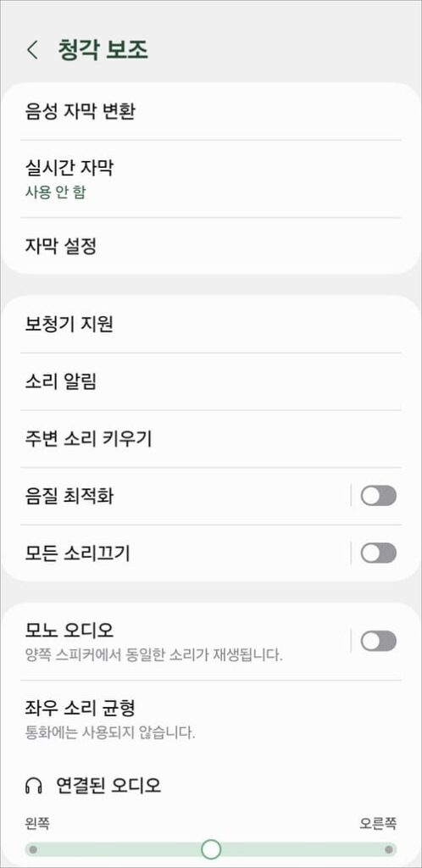Screen dimensions: 422x868
Task: Open 주변 소리 키우기
Action: (x=211, y=439)
